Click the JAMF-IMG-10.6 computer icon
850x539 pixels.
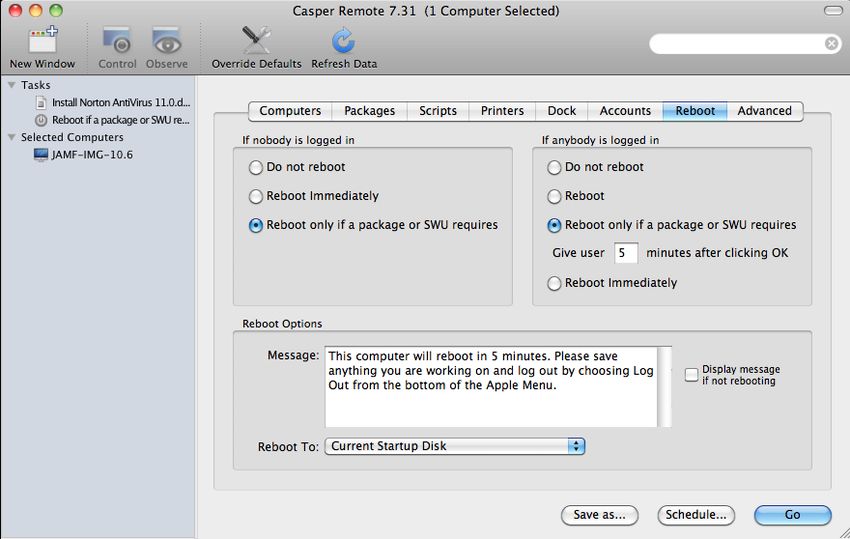pos(41,155)
